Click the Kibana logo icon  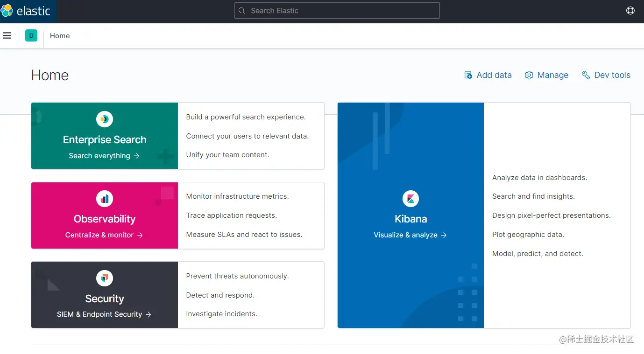[410, 199]
